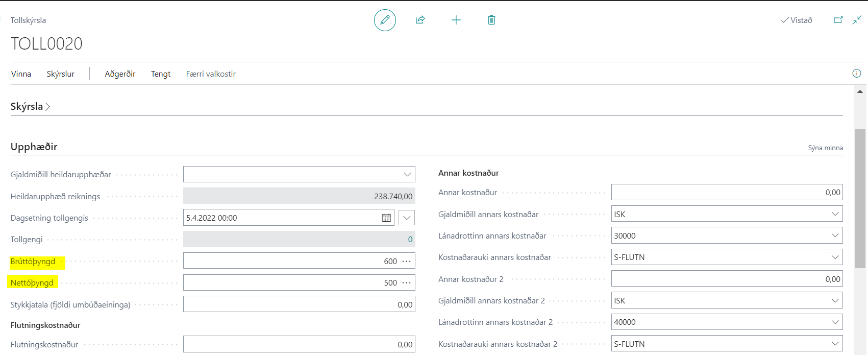Click the collapse page arrows icon

click(x=857, y=20)
